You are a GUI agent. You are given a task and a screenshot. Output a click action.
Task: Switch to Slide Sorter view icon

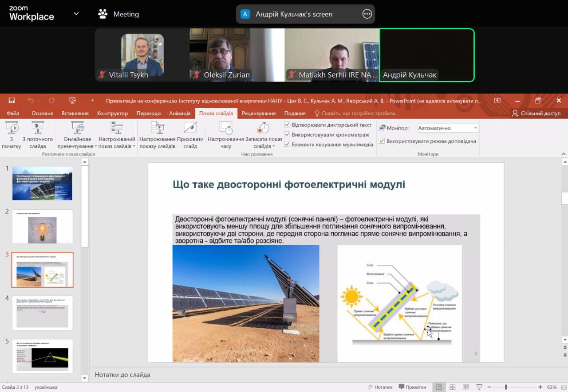tap(452, 387)
